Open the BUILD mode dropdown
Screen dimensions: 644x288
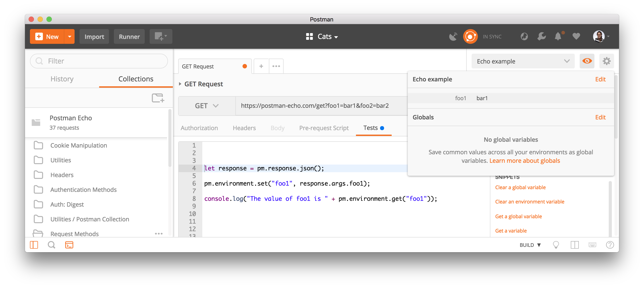click(x=530, y=245)
